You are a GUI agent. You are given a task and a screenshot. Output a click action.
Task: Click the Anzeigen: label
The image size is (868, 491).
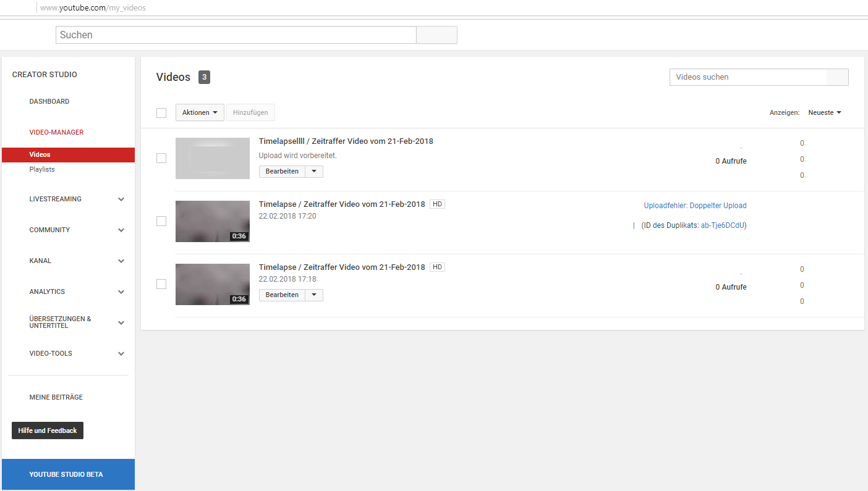[x=785, y=113]
